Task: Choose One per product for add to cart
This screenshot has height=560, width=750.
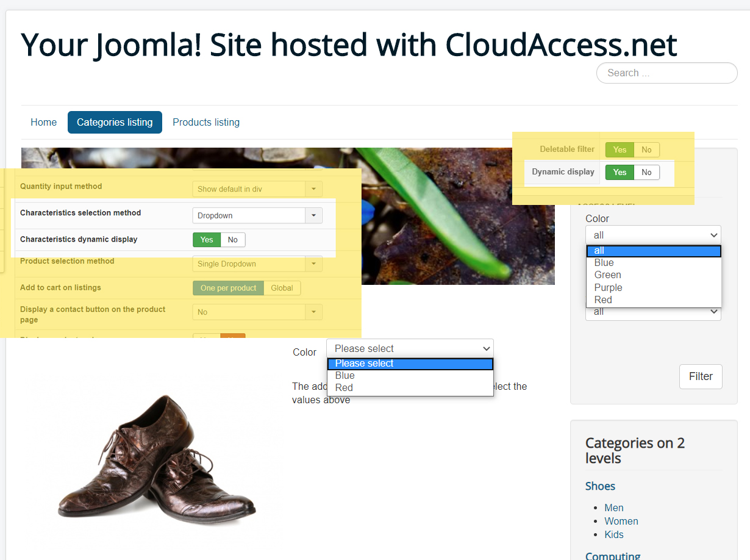Action: pyautogui.click(x=229, y=288)
